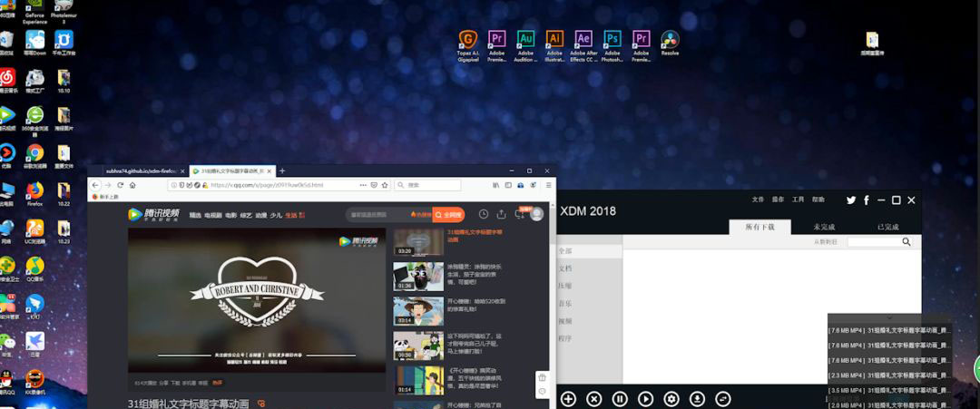Open Tencent watch history clock icon

point(483,214)
